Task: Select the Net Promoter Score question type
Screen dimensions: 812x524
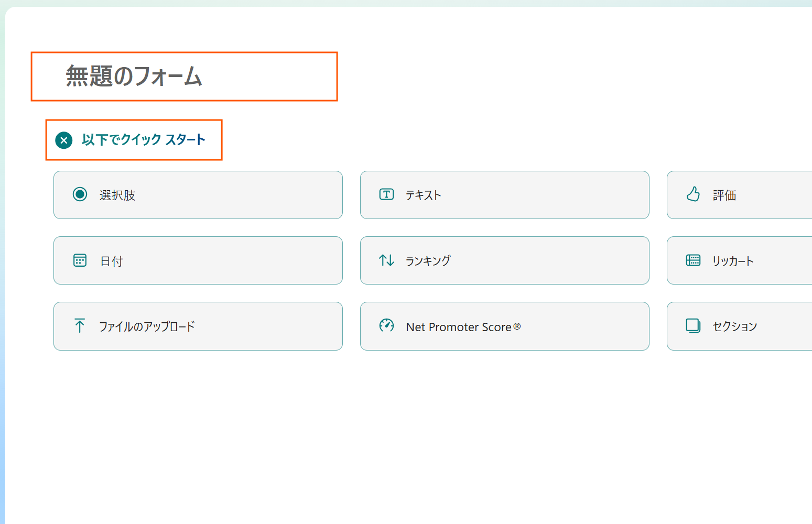Action: (x=504, y=326)
